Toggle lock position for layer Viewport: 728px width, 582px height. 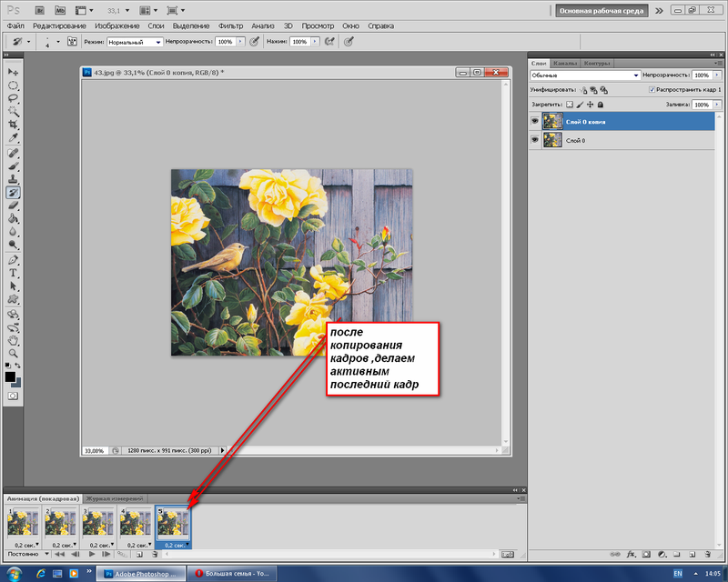coord(590,105)
